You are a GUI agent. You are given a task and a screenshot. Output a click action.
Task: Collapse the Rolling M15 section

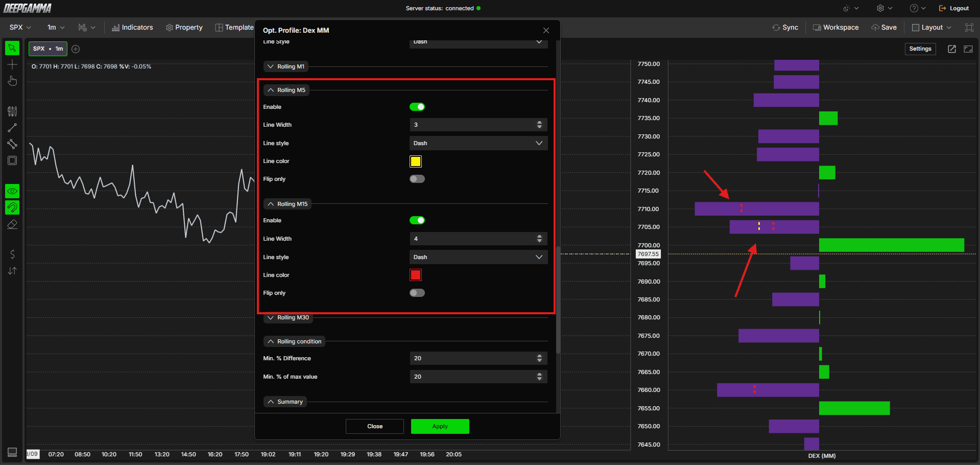[x=288, y=204]
